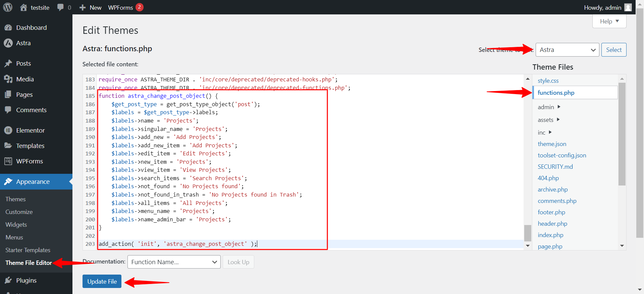Expand the assets folder in Theme Files
644x294 pixels.
pyautogui.click(x=548, y=120)
